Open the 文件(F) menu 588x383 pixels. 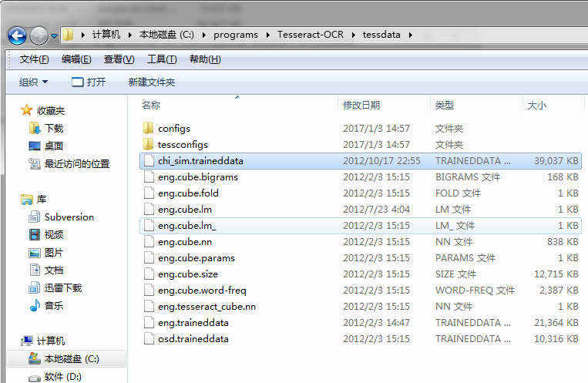pos(34,59)
